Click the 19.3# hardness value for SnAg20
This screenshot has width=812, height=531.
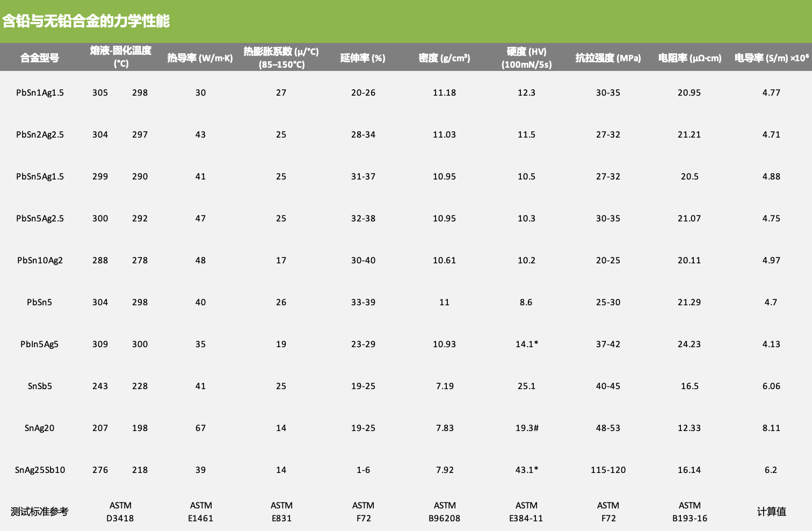point(526,428)
